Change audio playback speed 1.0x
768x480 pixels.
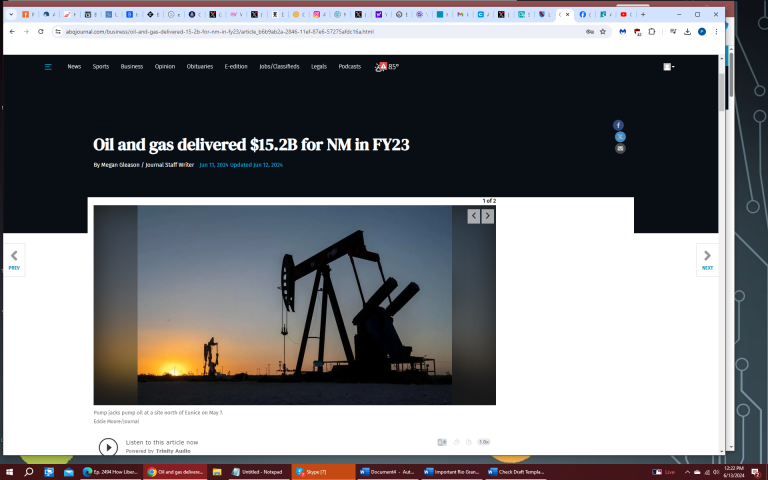point(484,442)
